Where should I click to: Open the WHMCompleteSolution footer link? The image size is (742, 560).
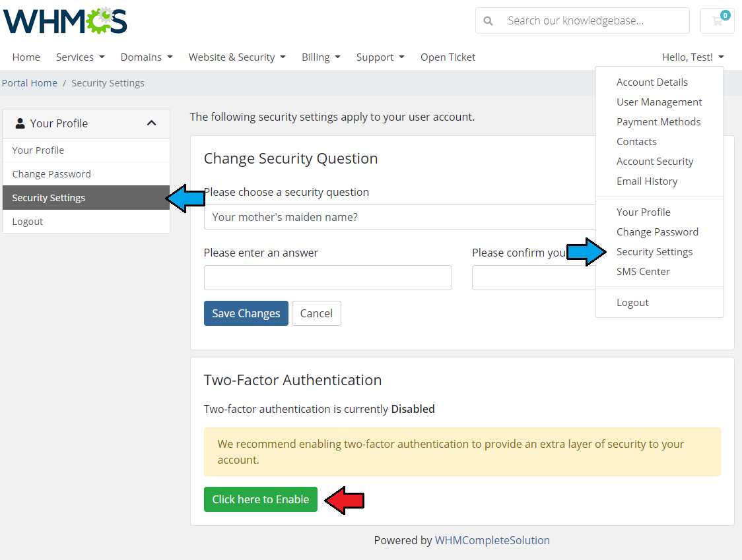(x=492, y=541)
